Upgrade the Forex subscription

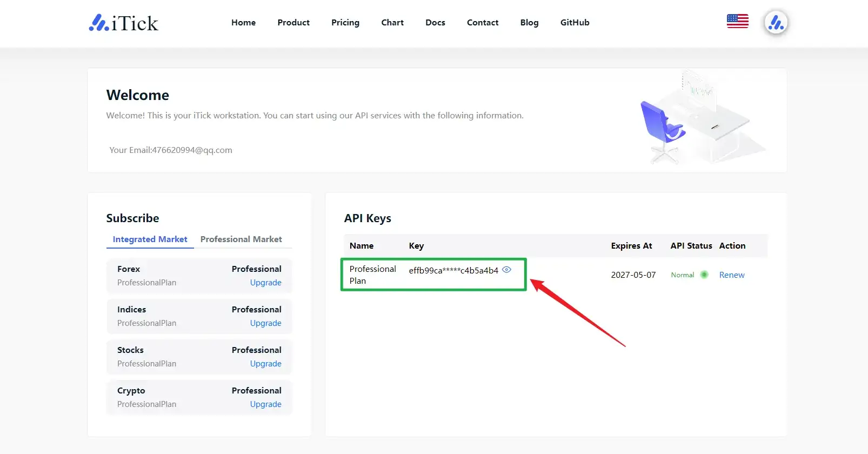[x=265, y=283]
